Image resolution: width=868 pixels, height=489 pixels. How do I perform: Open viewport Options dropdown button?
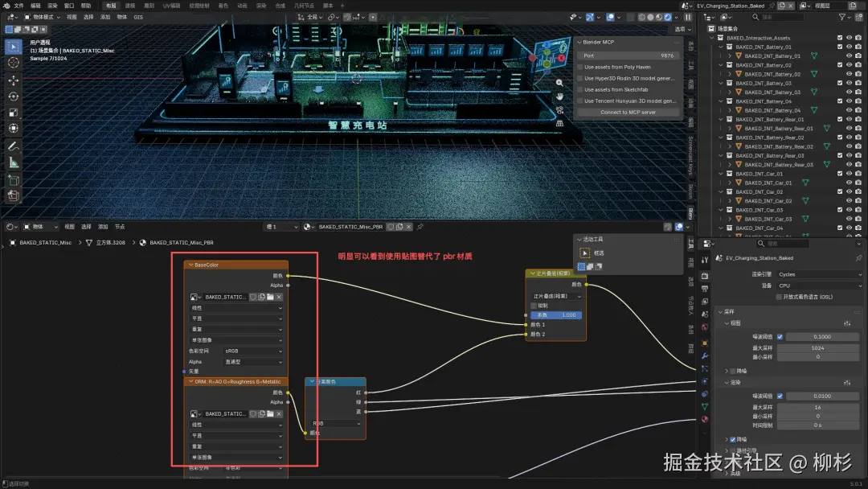[x=683, y=29]
